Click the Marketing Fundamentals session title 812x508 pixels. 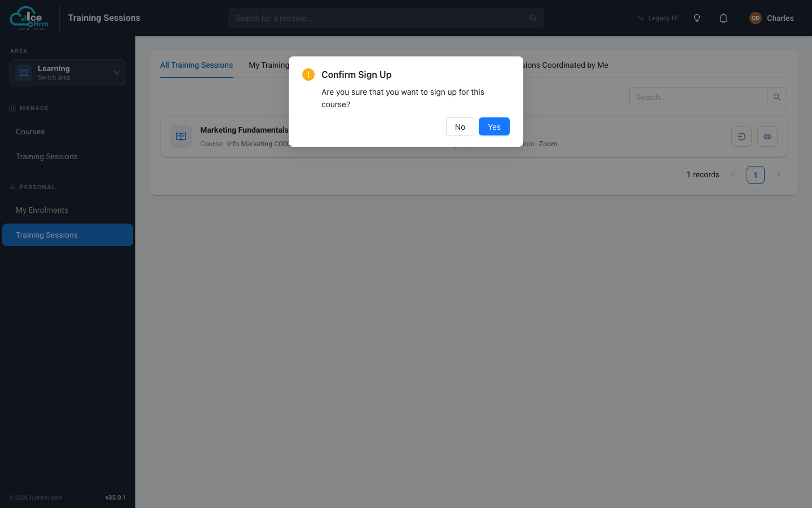point(244,130)
